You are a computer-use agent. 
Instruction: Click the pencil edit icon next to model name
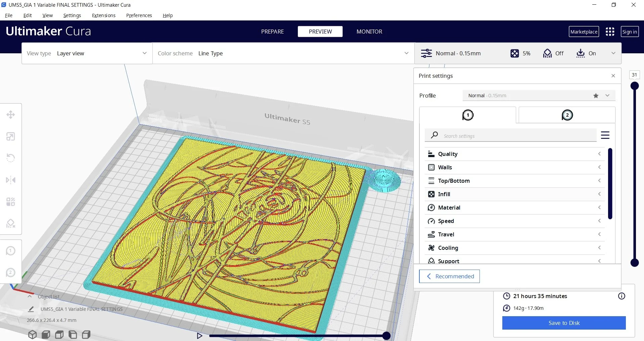(31, 309)
